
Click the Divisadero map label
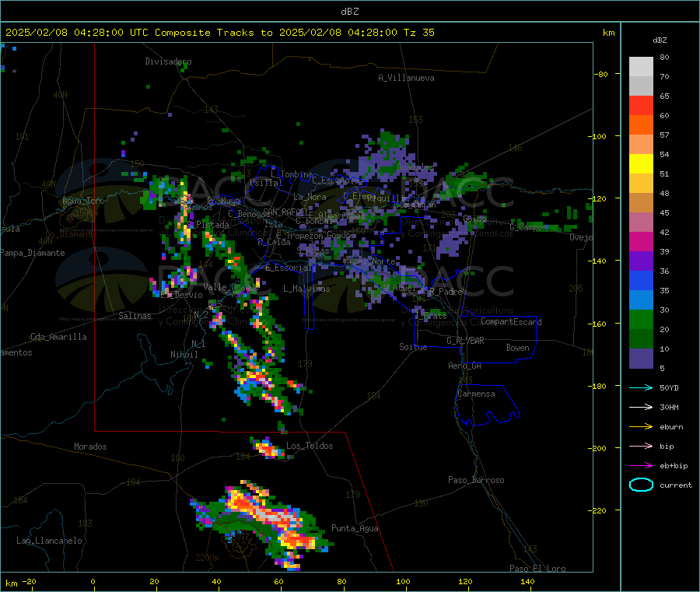pos(168,61)
